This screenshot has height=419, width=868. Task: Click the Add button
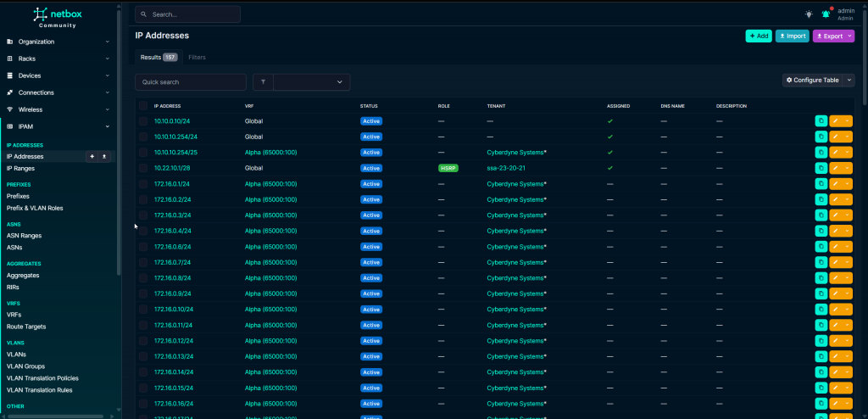click(758, 36)
